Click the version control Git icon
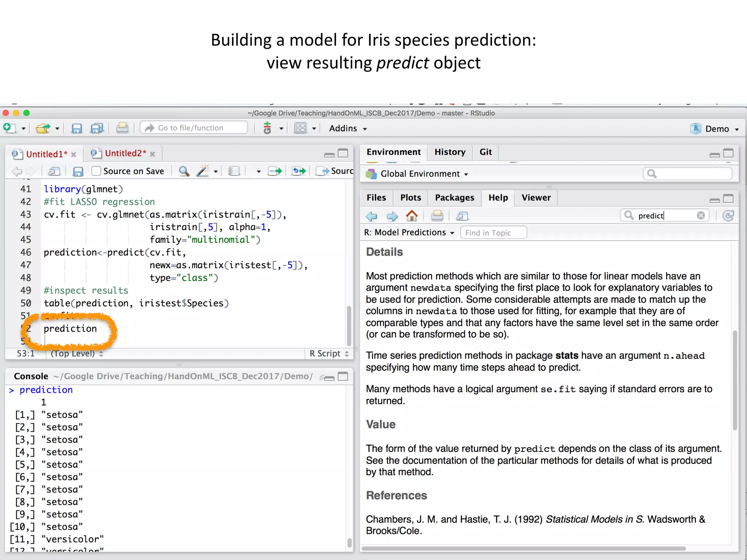The image size is (747, 560). pos(267,128)
